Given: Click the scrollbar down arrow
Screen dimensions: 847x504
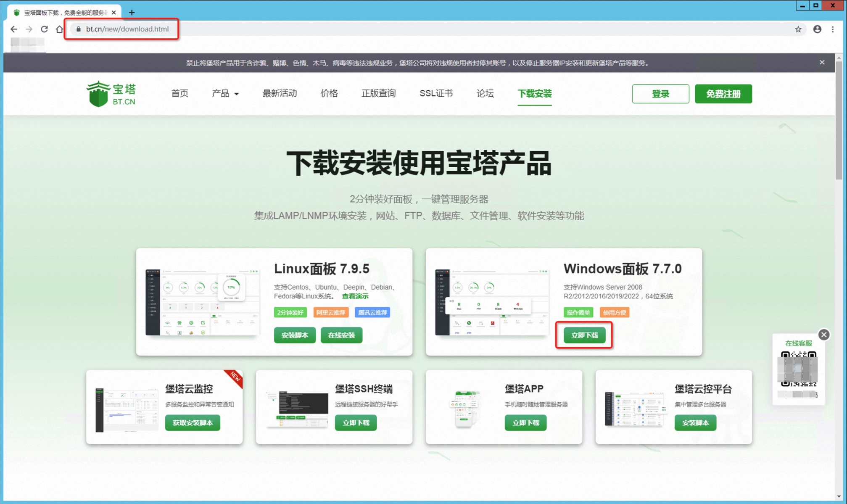Looking at the screenshot, I should 839,496.
